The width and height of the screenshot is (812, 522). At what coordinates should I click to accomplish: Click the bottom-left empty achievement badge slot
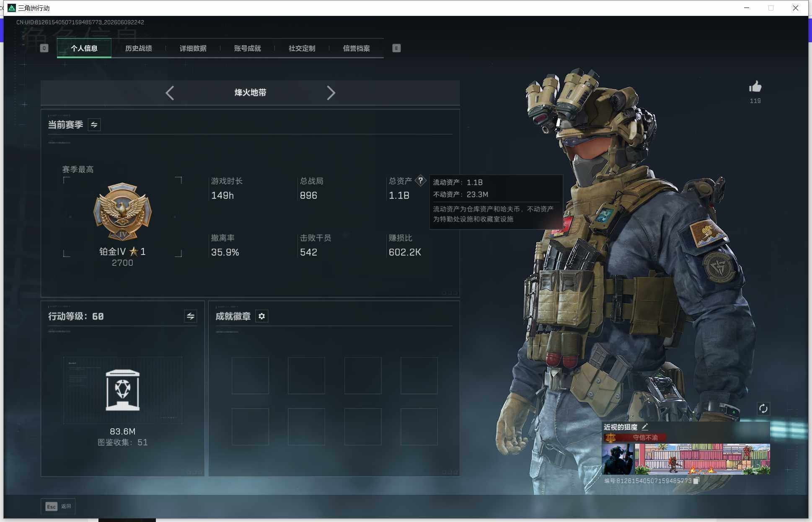(x=250, y=427)
